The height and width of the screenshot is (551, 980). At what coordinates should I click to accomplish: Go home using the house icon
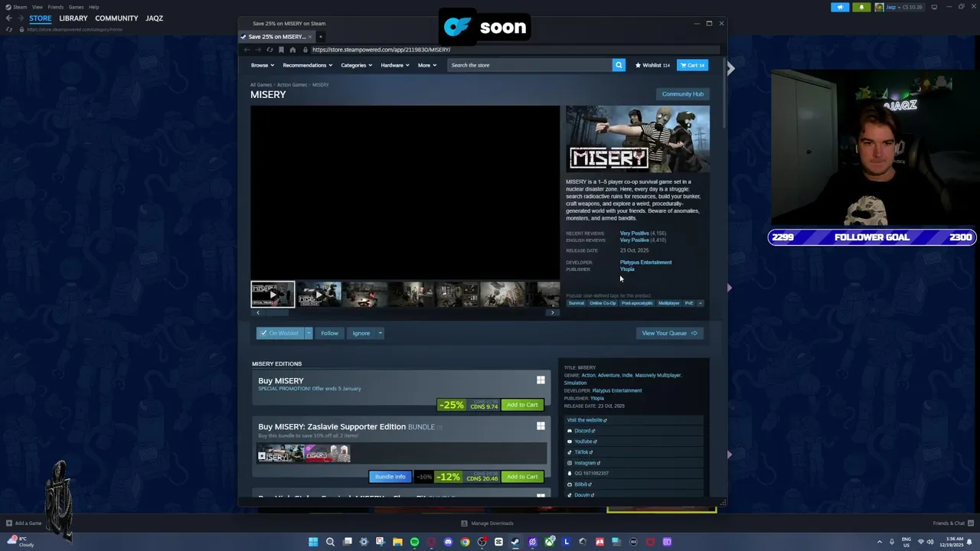point(292,50)
